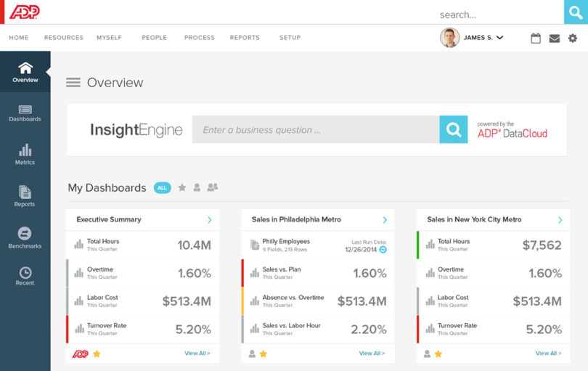Open the calendar icon in the header

pyautogui.click(x=536, y=38)
